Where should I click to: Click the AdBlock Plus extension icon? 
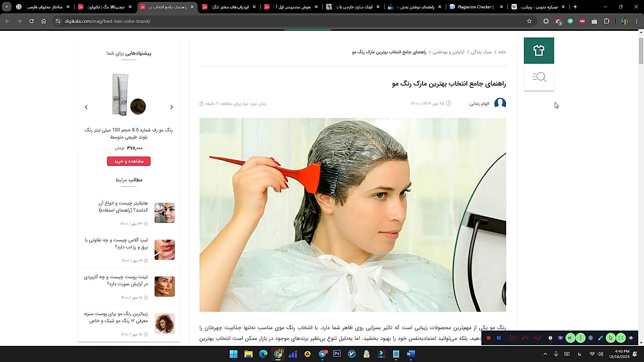click(x=582, y=21)
